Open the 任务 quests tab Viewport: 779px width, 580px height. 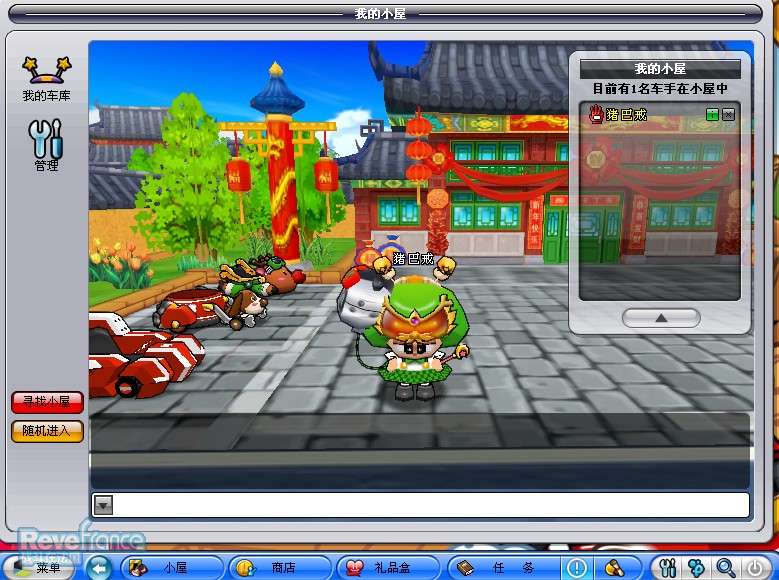[x=503, y=567]
